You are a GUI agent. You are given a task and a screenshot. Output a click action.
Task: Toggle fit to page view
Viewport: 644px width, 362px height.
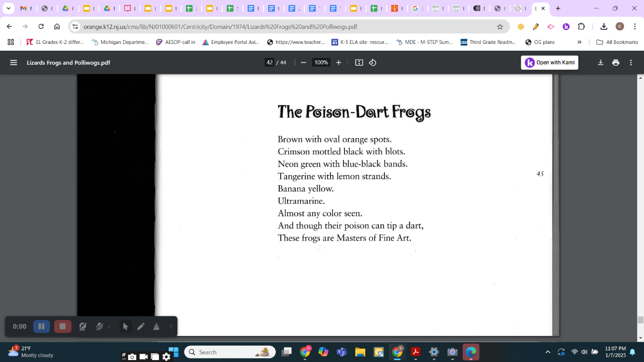pos(359,63)
